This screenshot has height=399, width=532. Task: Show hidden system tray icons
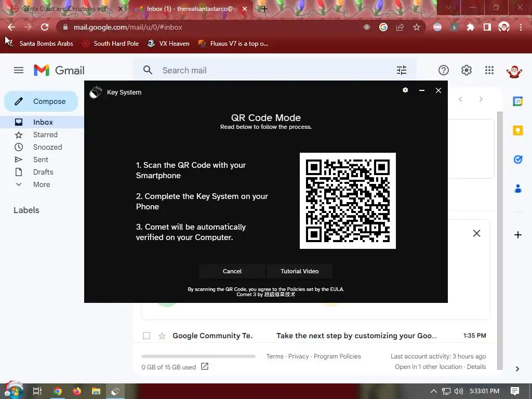tap(434, 391)
